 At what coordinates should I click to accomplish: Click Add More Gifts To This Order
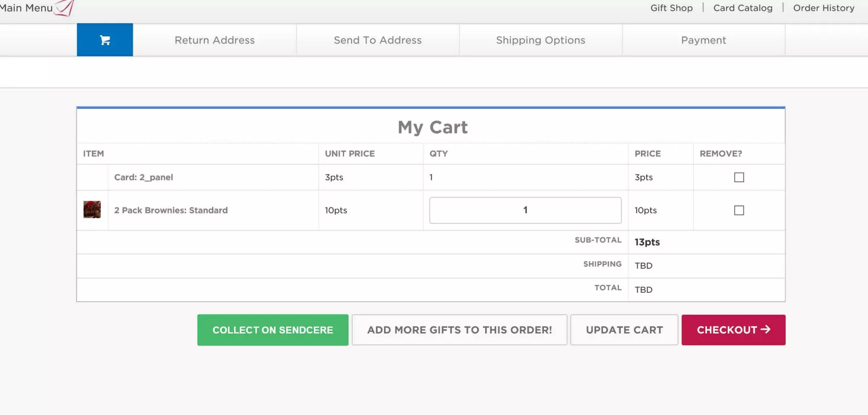click(459, 330)
